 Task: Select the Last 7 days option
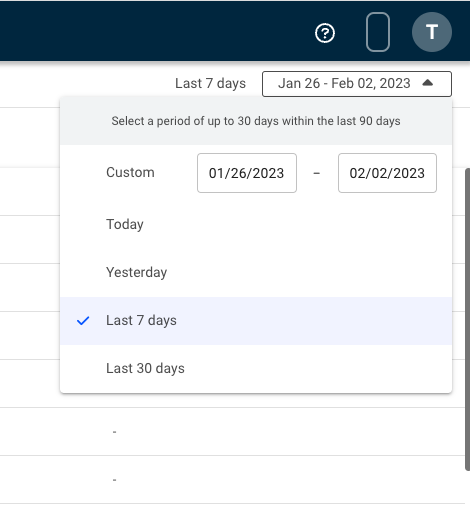[x=256, y=320]
